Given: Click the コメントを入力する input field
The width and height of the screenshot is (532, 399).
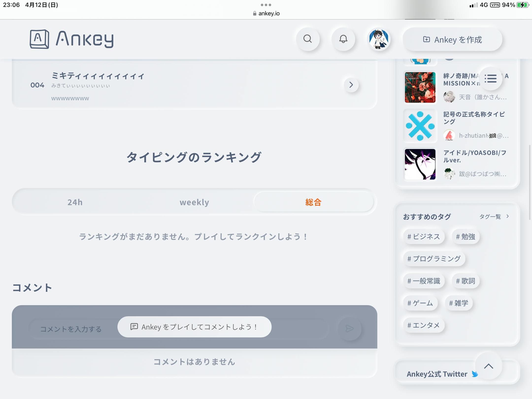Looking at the screenshot, I should tap(71, 329).
